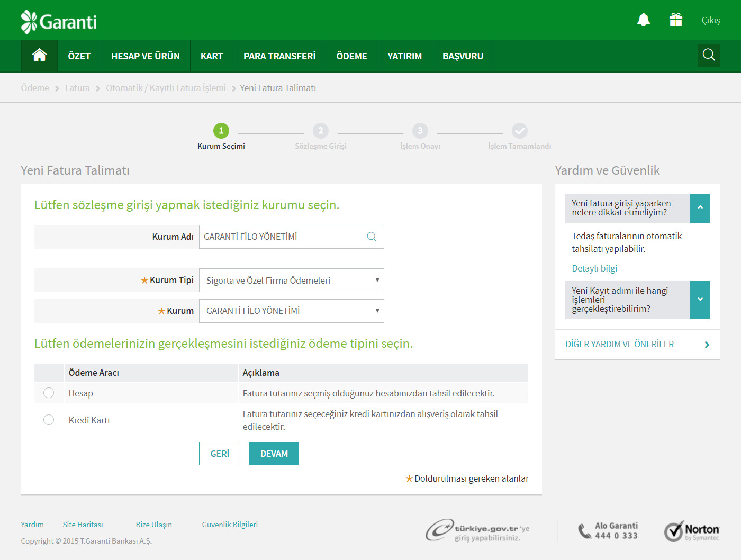Viewport: 741px width, 560px height.
Task: Open the PARA TRANSFERİ menu
Action: [x=279, y=56]
